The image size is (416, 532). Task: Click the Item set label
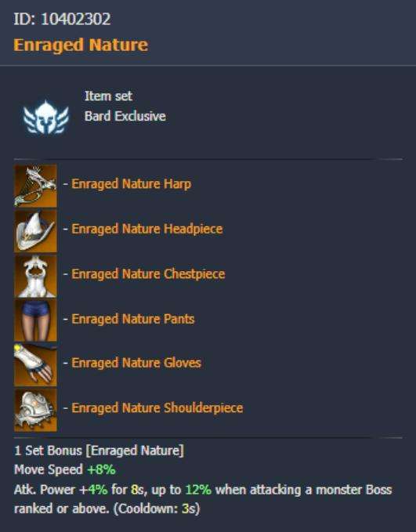point(108,96)
